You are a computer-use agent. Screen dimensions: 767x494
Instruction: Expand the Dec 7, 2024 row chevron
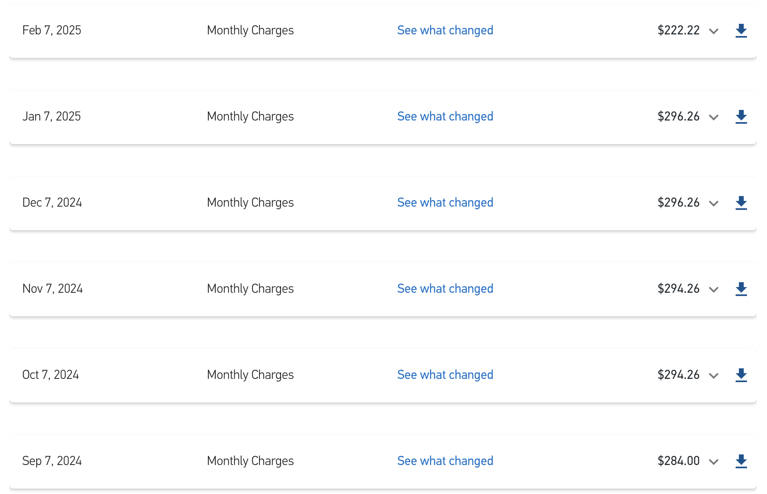pos(714,203)
